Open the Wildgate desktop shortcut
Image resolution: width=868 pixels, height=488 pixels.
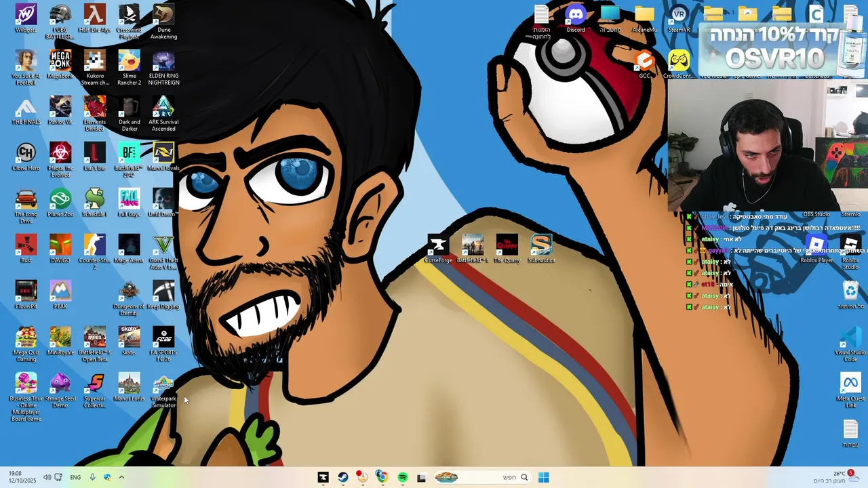[26, 18]
